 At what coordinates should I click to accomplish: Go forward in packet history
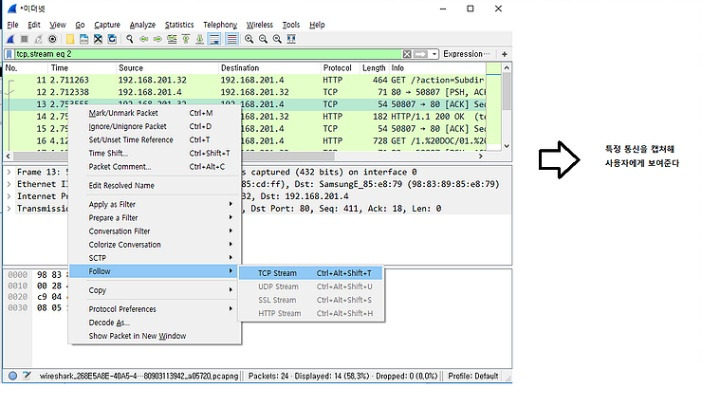tap(158, 39)
